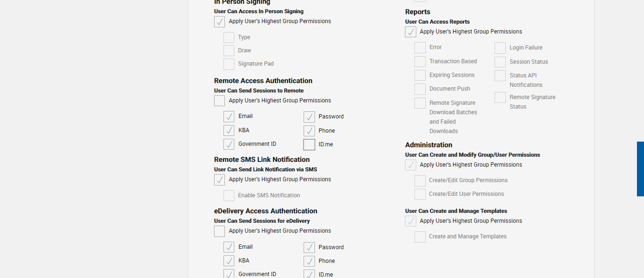Tick the Signature Pad checkbox
Screen dimensions: 644x278
pyautogui.click(x=229, y=64)
